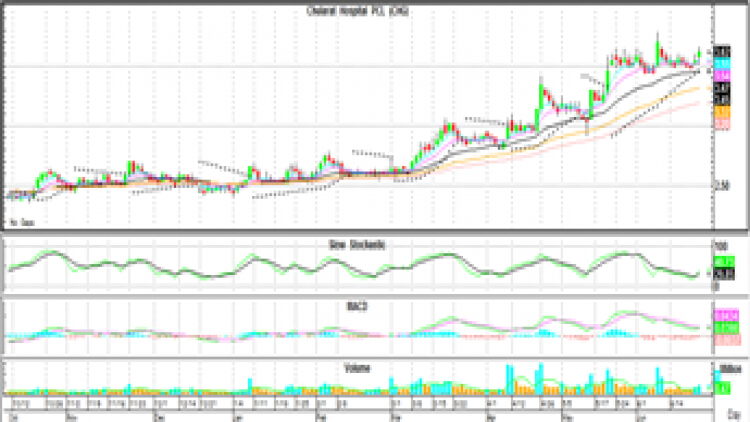Click the orange moving-average price label

click(722, 112)
